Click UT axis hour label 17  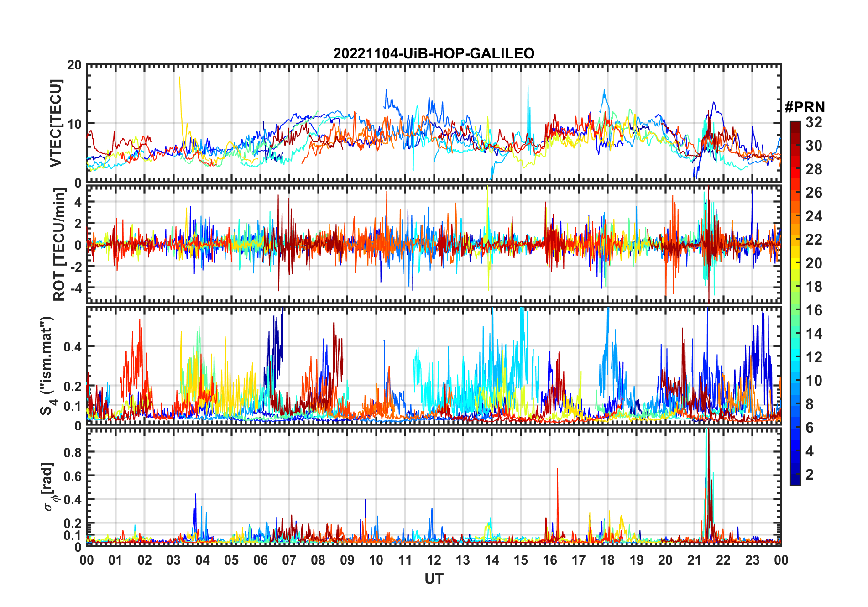coord(579,560)
